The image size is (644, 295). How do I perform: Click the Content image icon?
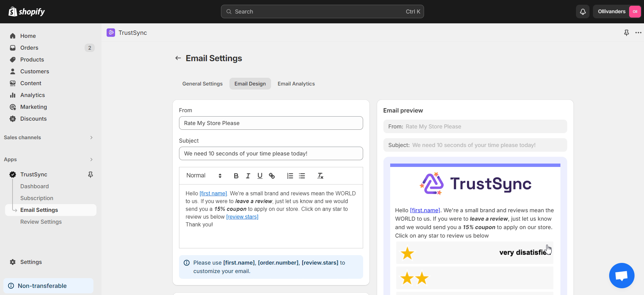[x=13, y=83]
